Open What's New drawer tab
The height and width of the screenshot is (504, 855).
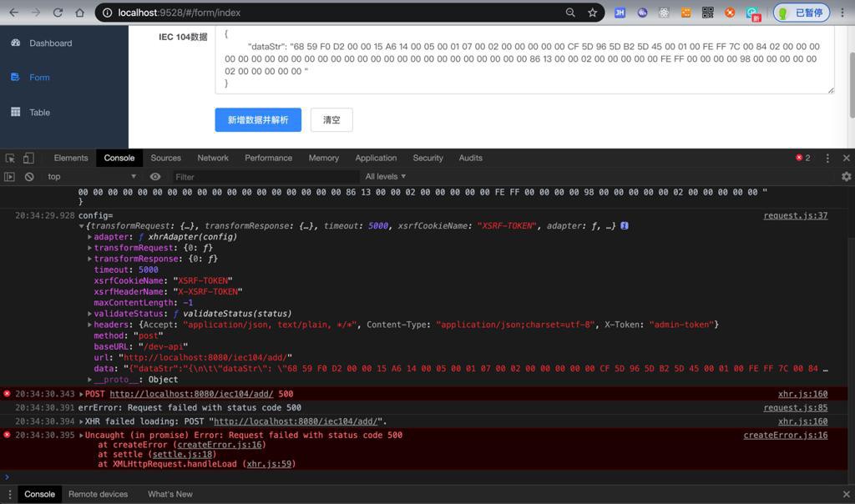(170, 494)
